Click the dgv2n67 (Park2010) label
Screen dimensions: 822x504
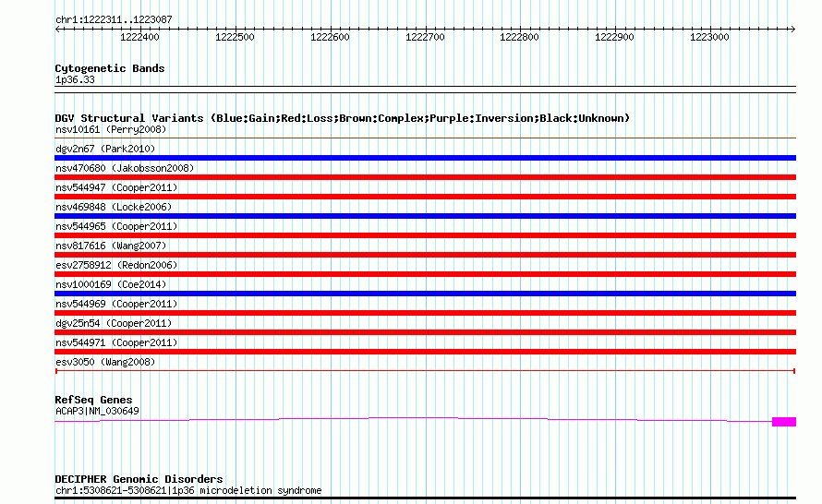[x=105, y=149]
